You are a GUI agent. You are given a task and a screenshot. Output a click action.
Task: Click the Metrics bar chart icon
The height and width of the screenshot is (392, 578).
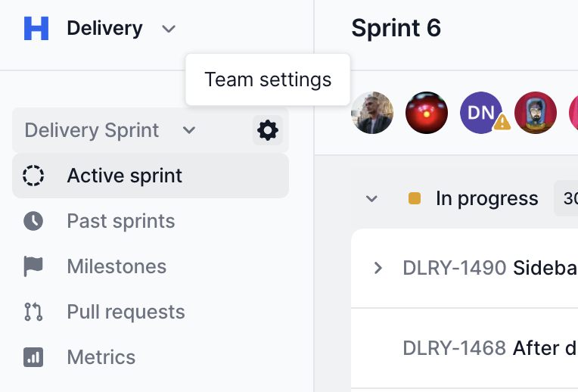pyautogui.click(x=33, y=357)
